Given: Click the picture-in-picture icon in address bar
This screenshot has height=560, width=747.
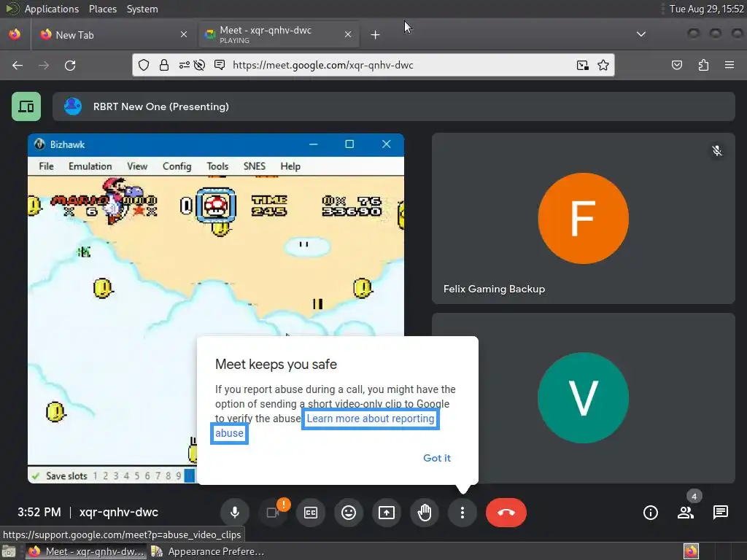Looking at the screenshot, I should [582, 65].
